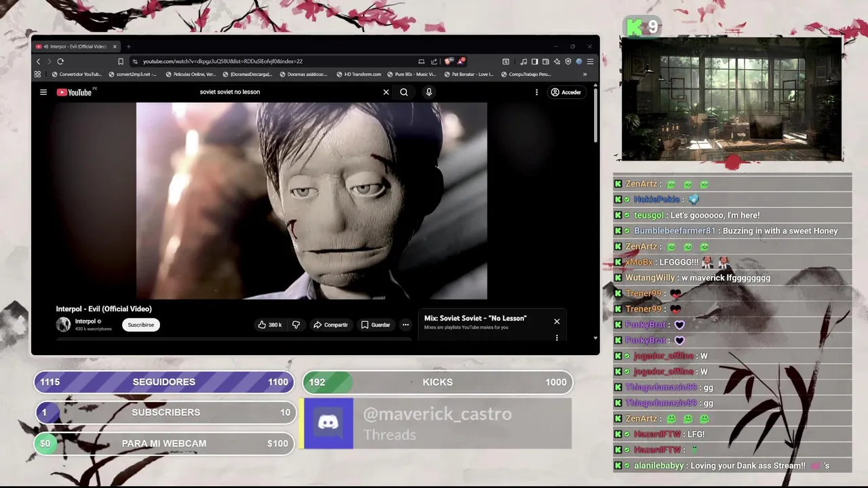Open the browser apps grid icon

tap(37, 75)
